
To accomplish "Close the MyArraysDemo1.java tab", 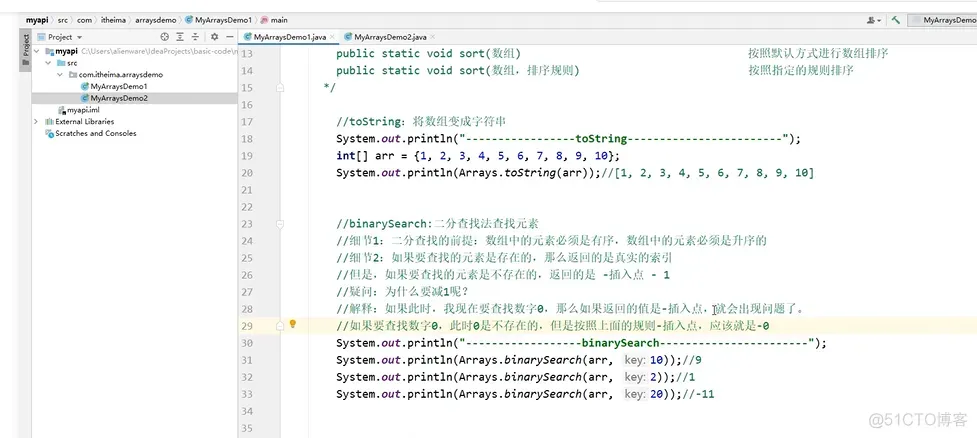I will (x=333, y=37).
